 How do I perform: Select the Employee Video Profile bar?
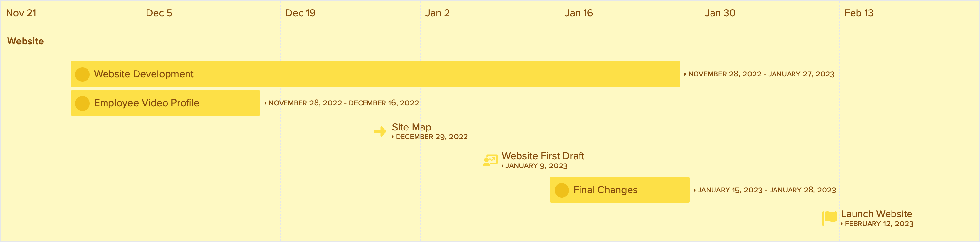165,103
